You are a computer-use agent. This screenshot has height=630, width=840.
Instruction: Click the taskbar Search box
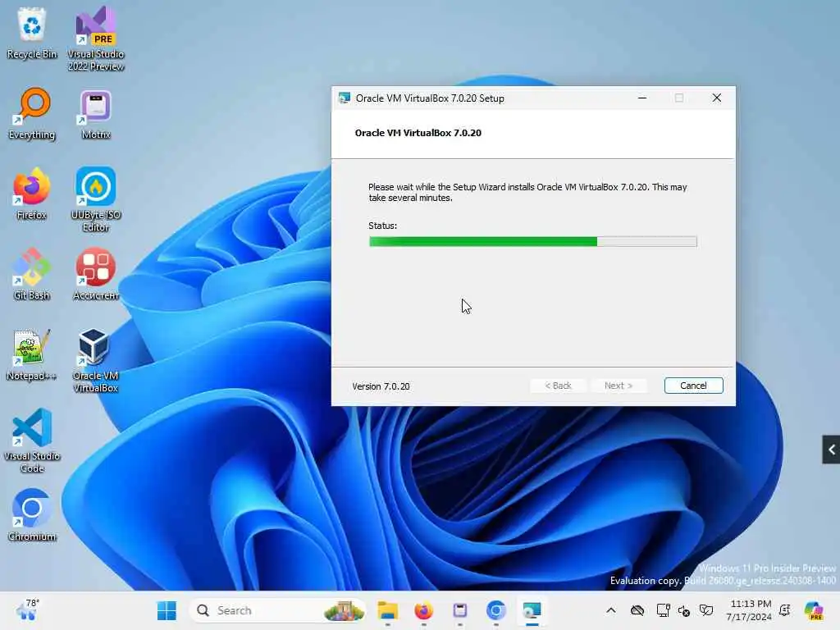click(277, 610)
